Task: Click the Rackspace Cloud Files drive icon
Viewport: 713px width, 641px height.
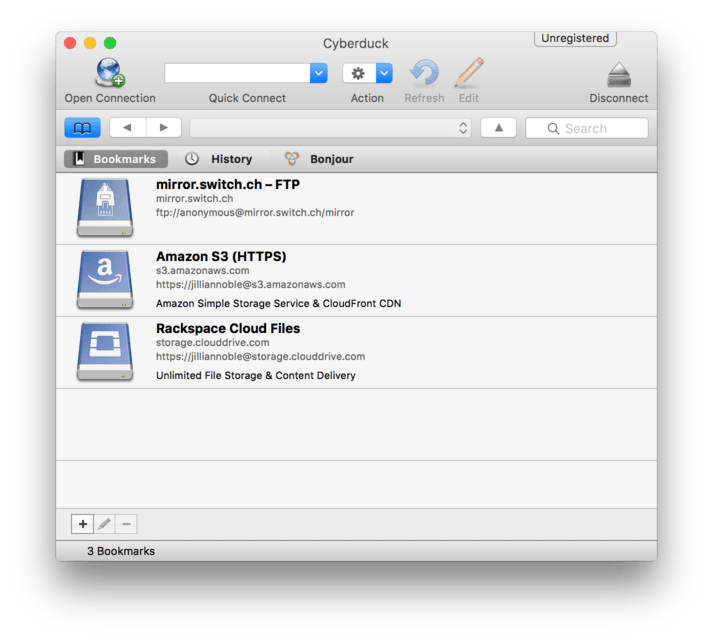Action: [x=105, y=351]
